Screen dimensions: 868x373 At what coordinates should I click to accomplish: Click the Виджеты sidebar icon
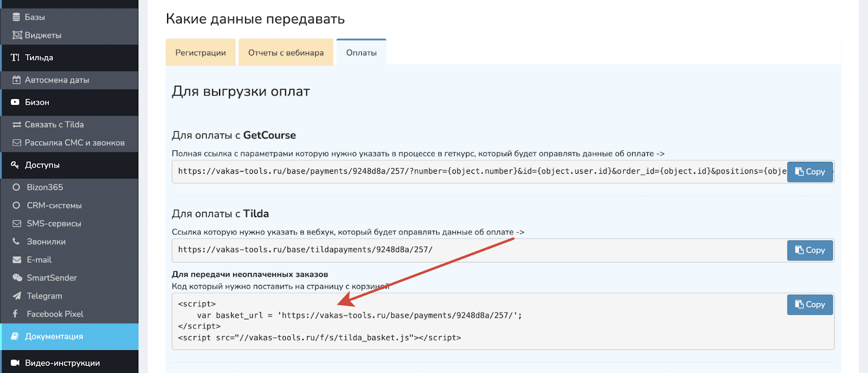[x=17, y=35]
